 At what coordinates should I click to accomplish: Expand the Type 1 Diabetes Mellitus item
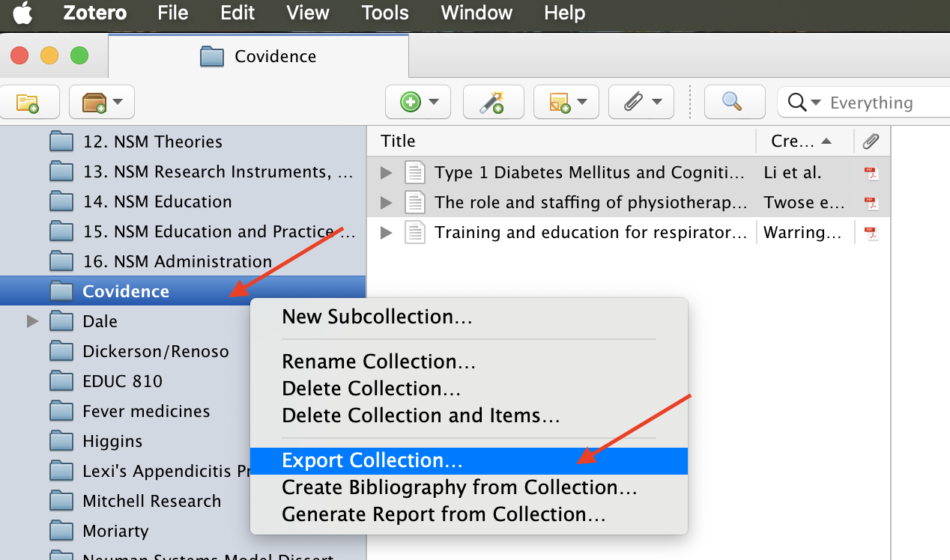(x=386, y=173)
